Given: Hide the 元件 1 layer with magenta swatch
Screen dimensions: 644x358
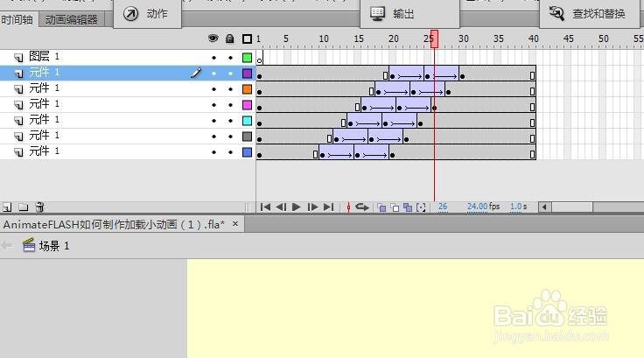Looking at the screenshot, I should pyautogui.click(x=213, y=105).
